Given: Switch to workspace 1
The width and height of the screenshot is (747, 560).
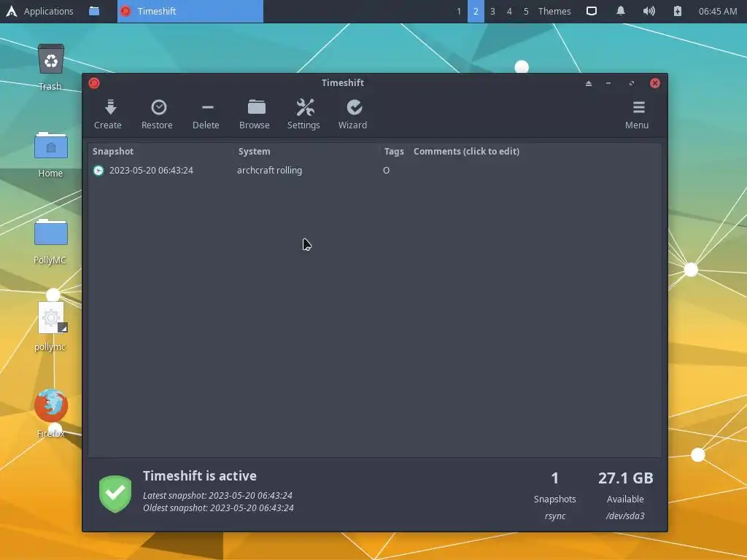Looking at the screenshot, I should click(x=459, y=11).
